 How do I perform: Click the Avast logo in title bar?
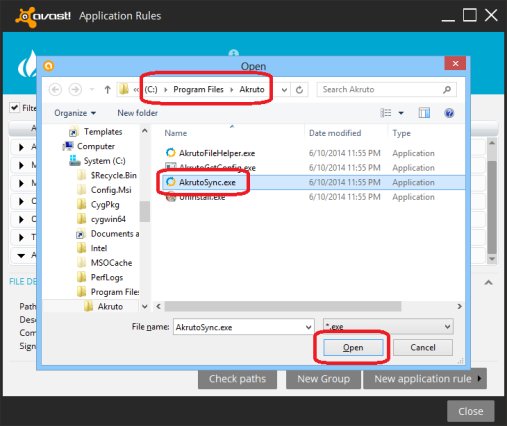43,16
